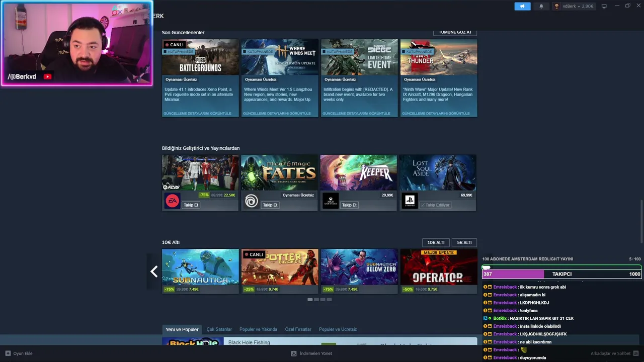Click the TAKİPÇİ follower progress bar
This screenshot has height=362, width=644.
tap(561, 274)
